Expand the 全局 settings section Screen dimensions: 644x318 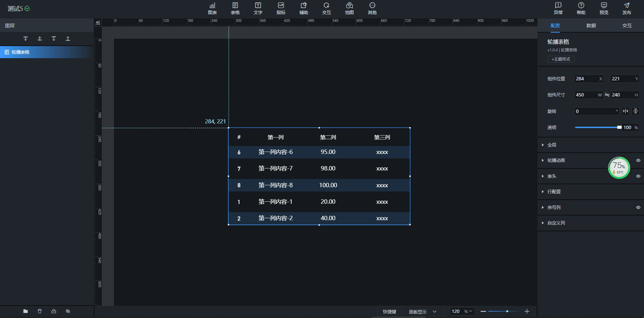(552, 145)
